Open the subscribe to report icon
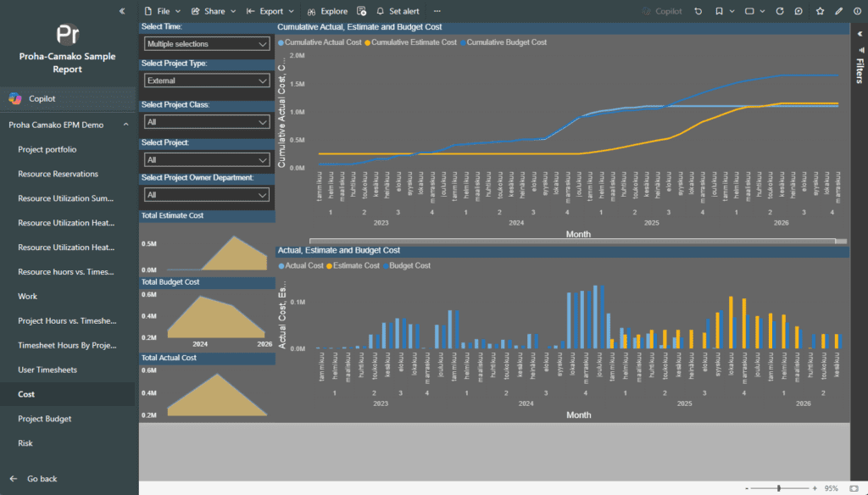Screen dimensions: 868x495 click(362, 11)
